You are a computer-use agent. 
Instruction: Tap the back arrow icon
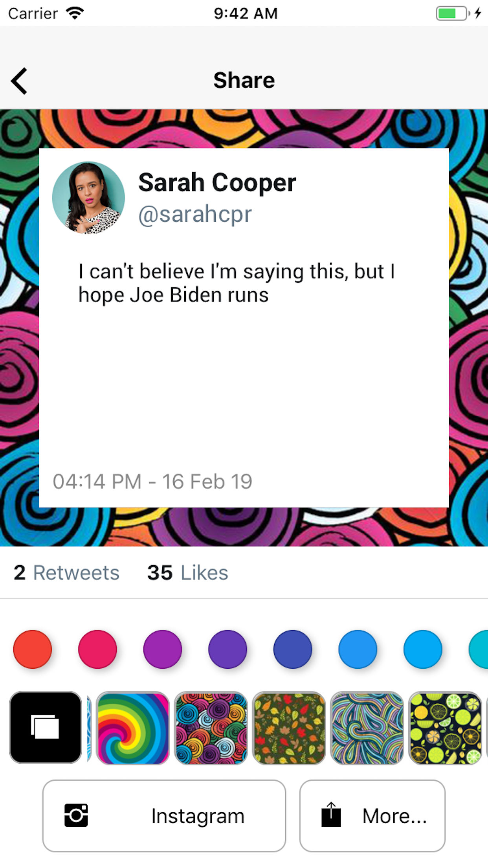[20, 81]
